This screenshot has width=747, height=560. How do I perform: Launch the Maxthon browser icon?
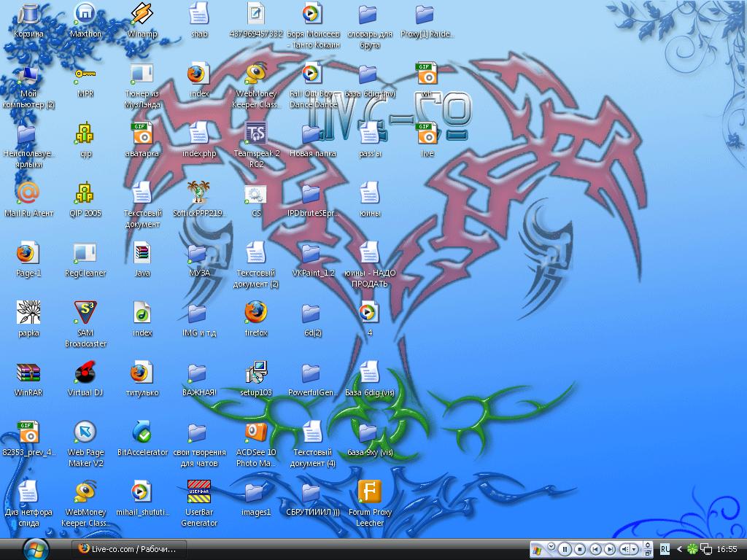(x=85, y=14)
